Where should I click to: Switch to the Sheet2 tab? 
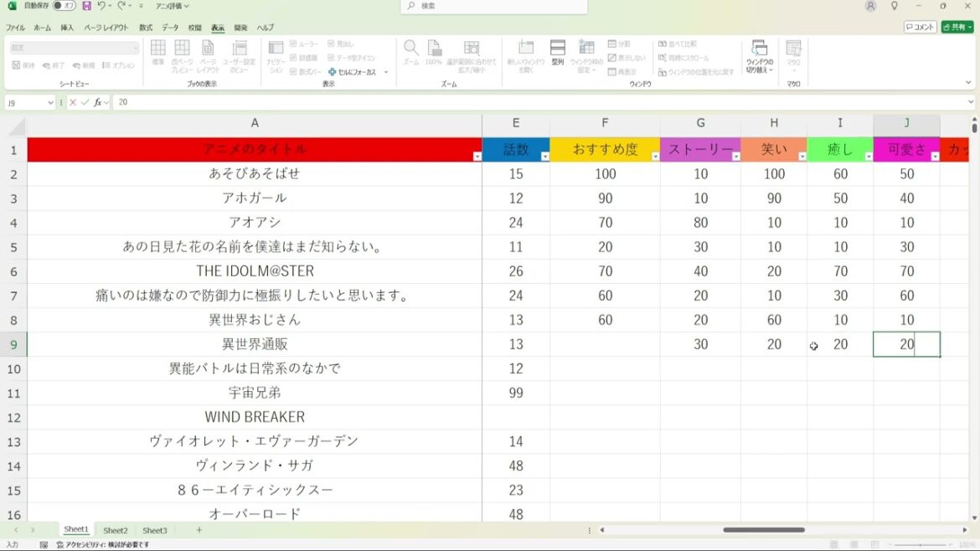pyautogui.click(x=116, y=530)
